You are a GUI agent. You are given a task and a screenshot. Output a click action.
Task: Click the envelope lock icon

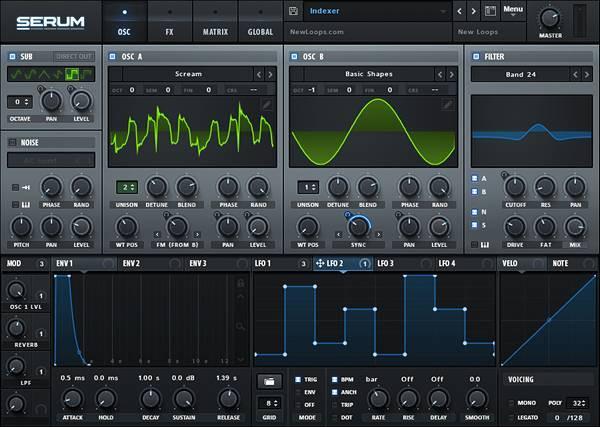click(x=240, y=283)
